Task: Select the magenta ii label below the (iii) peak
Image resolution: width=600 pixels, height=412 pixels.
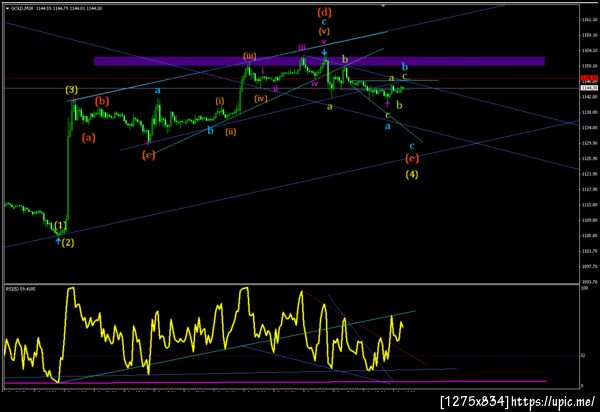Action: pos(275,89)
